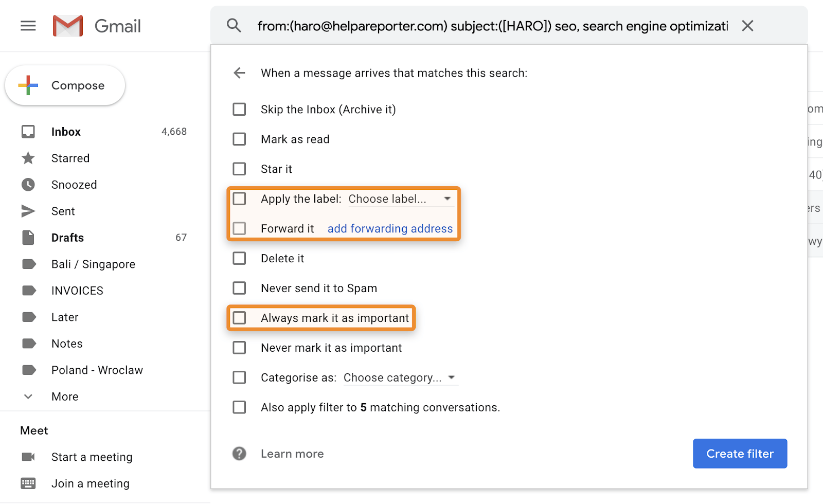Open the Gmail main menu (hamburger)

[28, 25]
